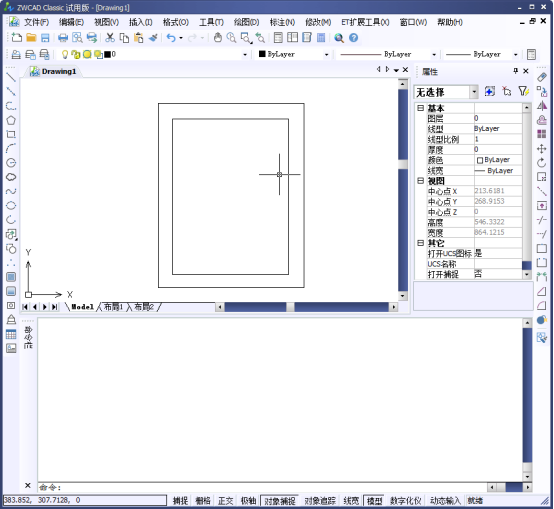554x509 pixels.
Task: Jump to the last layout tab arrow
Action: [54, 307]
